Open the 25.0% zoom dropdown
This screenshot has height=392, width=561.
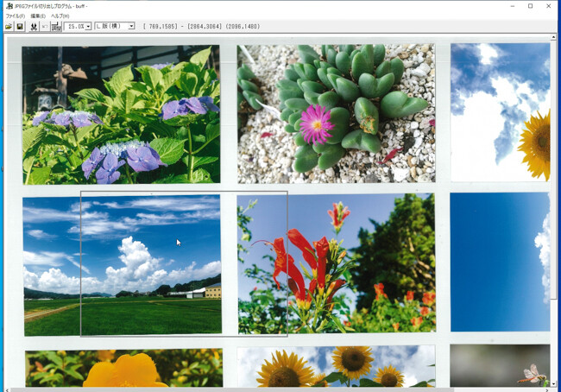88,27
